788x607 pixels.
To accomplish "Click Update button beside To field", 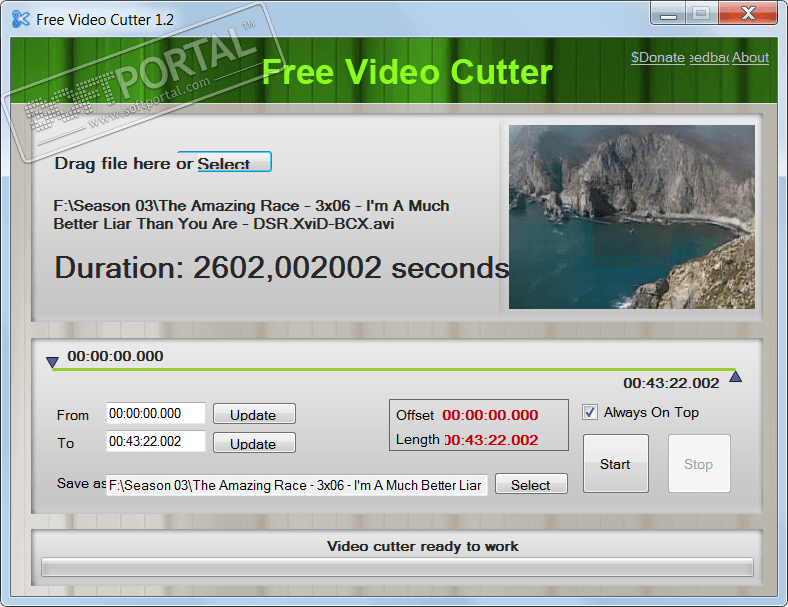I will 254,443.
